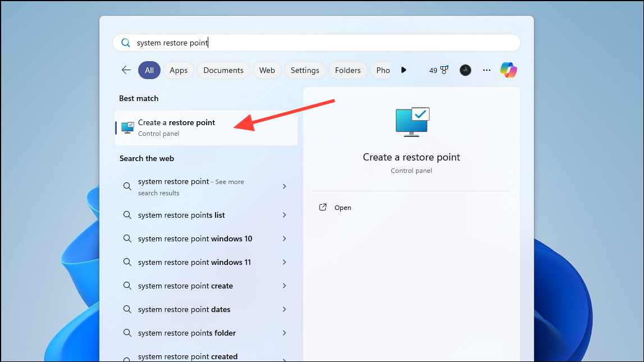Switch to the Web filter tab
The image size is (644, 362).
pos(267,70)
